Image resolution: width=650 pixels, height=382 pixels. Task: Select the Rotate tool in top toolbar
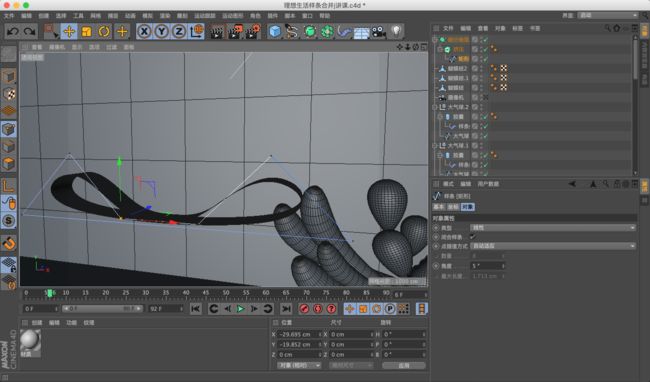104,31
